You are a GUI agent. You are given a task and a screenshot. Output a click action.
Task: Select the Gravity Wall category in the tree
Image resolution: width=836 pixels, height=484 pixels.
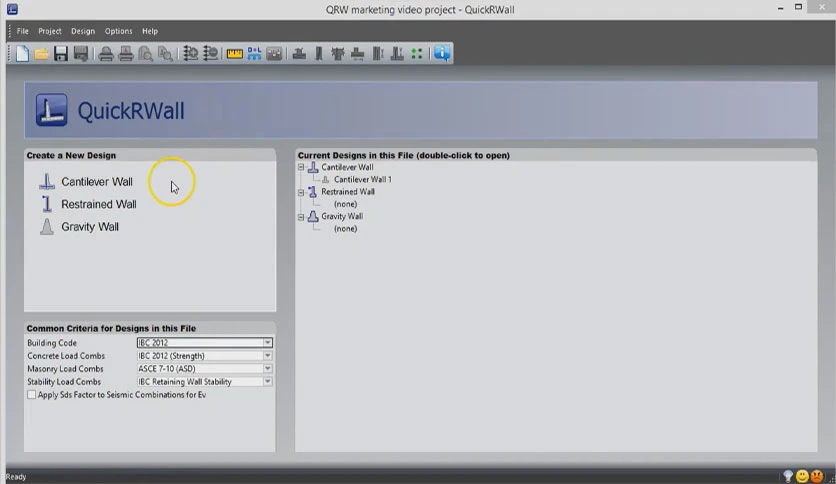(x=342, y=216)
